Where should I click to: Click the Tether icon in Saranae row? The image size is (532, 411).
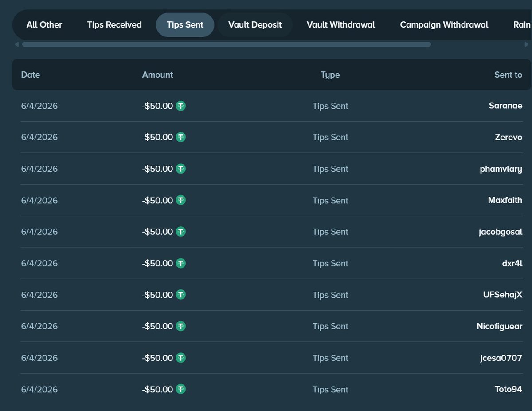click(x=180, y=106)
